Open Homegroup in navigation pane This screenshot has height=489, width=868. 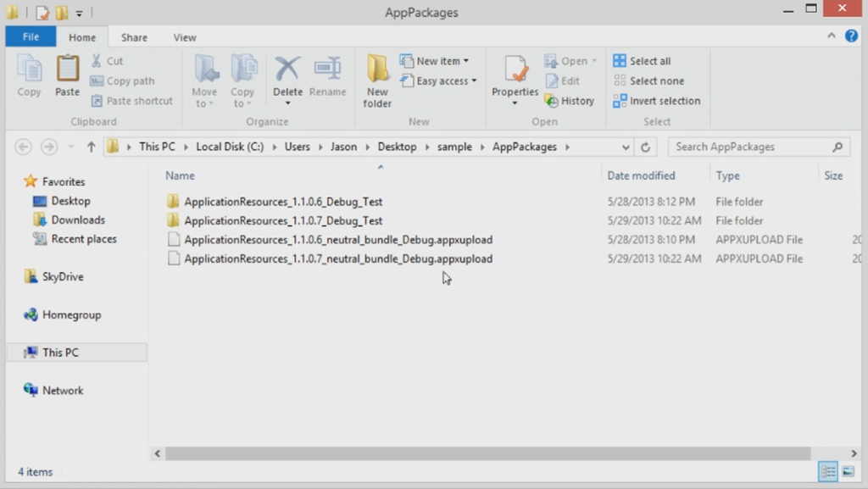[x=63, y=314]
